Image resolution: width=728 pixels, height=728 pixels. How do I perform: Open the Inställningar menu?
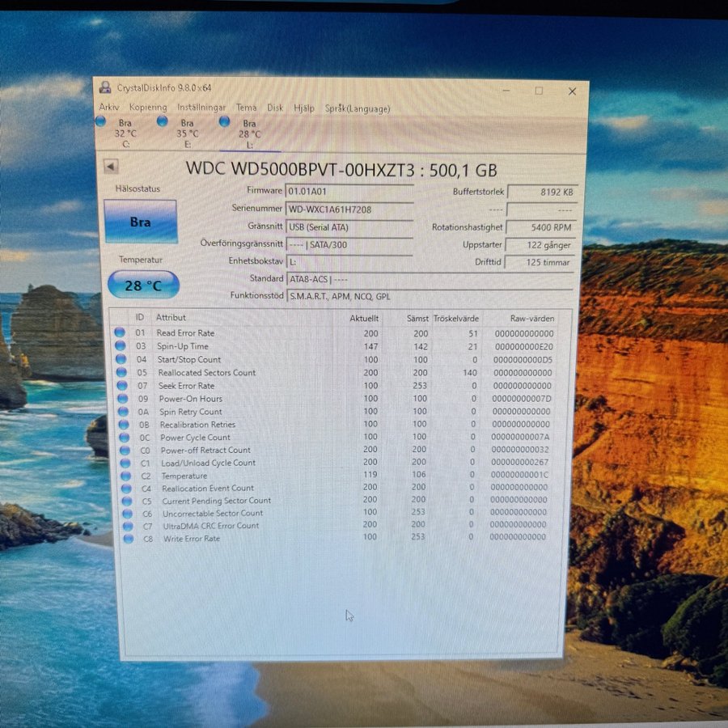point(201,108)
